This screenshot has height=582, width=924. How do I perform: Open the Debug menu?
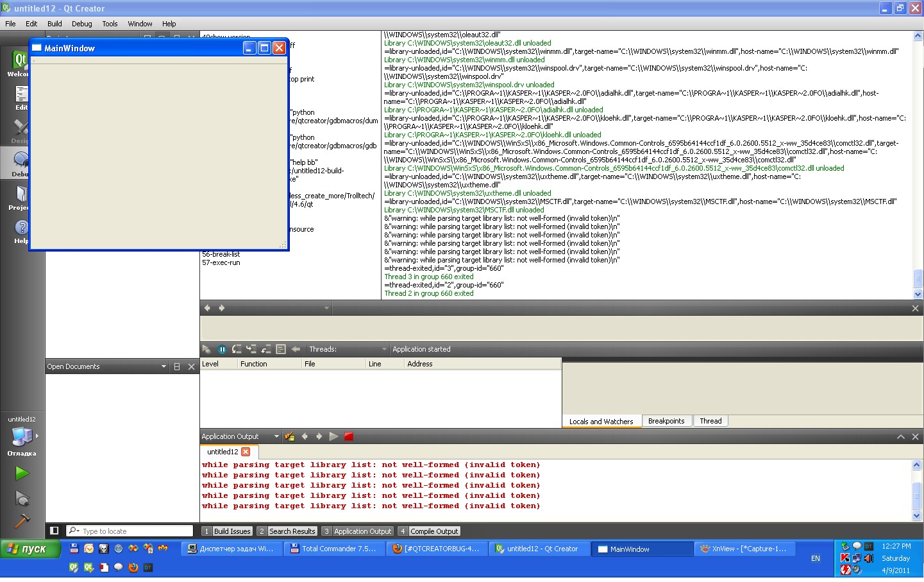81,24
